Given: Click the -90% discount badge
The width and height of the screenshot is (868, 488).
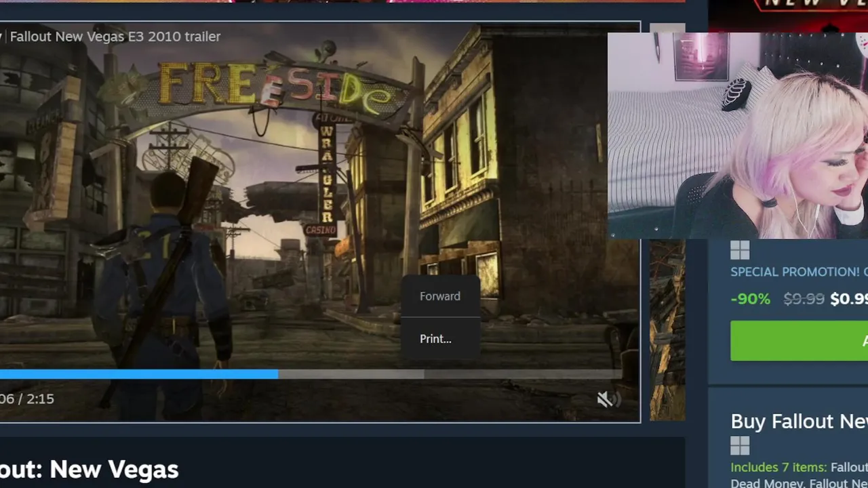Looking at the screenshot, I should (x=750, y=299).
